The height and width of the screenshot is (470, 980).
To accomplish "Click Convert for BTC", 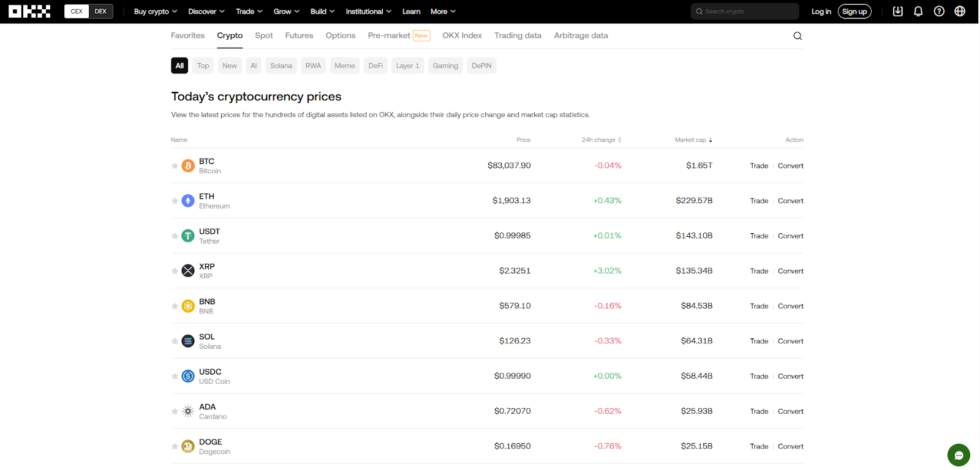I will point(791,166).
